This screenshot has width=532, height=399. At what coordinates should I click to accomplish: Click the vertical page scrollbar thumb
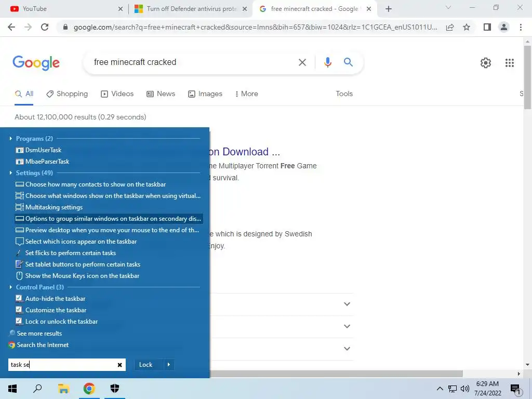[527, 77]
